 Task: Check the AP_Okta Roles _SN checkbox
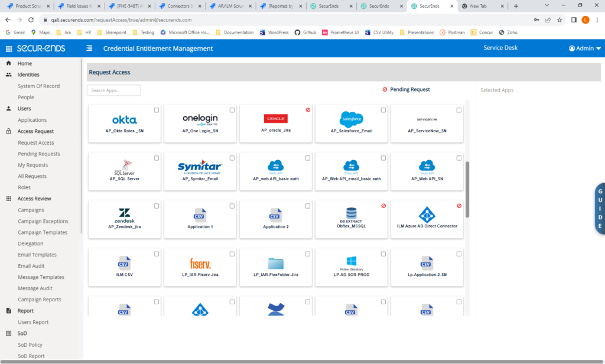pos(156,110)
